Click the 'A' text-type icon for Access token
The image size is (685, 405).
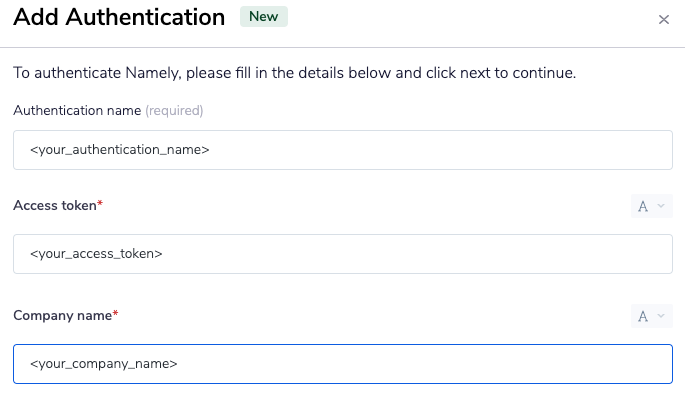[643, 207]
